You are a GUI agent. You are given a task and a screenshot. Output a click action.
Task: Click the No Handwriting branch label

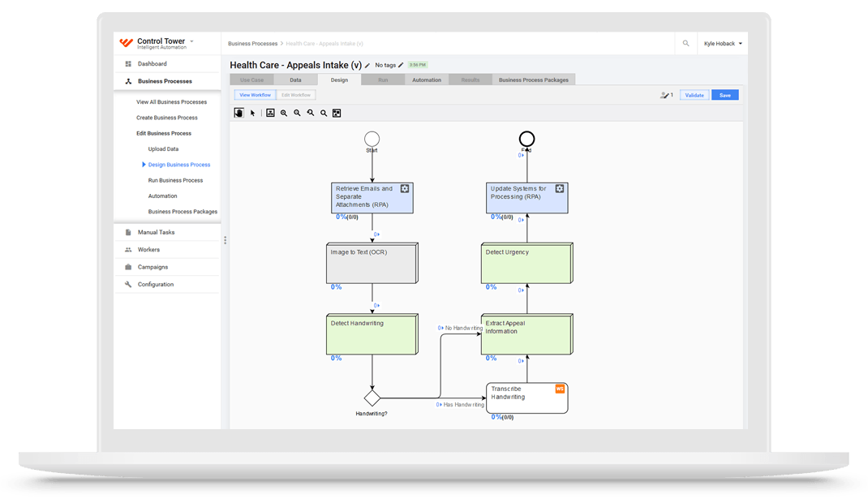464,328
